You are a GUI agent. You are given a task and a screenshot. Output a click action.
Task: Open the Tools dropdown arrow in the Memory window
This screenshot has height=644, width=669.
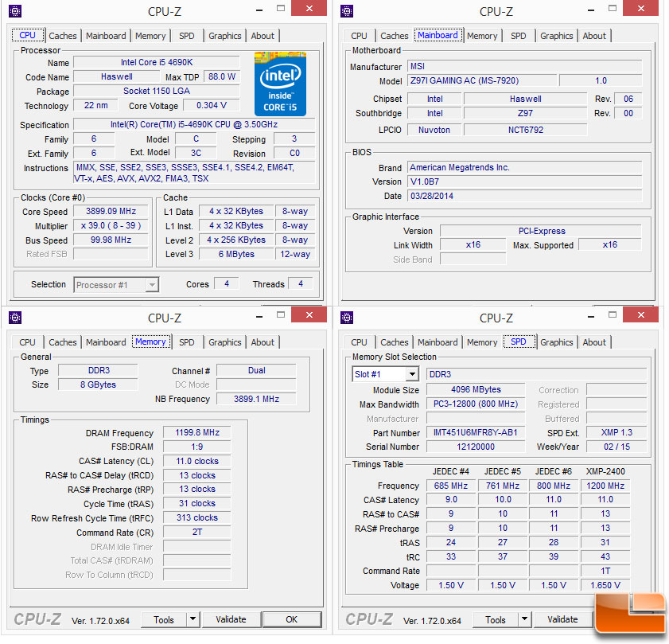[x=193, y=619]
